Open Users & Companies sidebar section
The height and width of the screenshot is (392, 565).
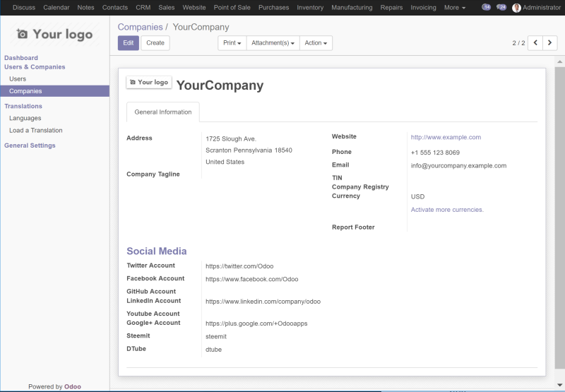point(35,67)
